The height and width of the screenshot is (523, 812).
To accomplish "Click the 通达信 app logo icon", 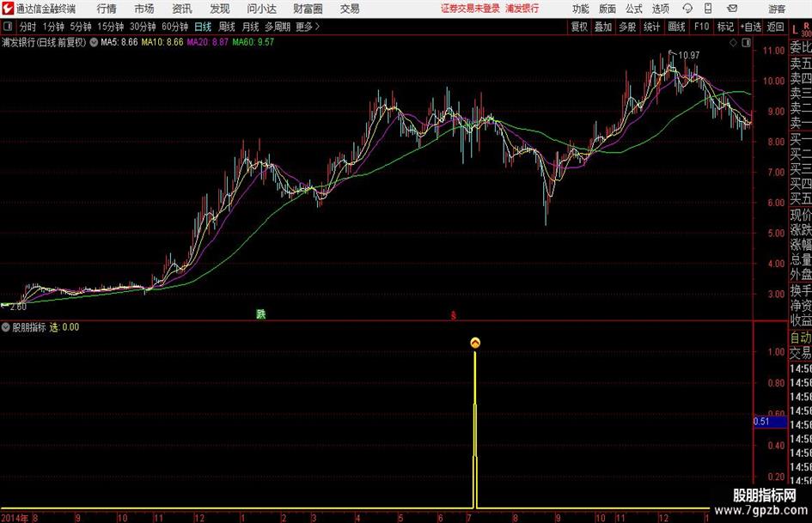I will pyautogui.click(x=8, y=9).
